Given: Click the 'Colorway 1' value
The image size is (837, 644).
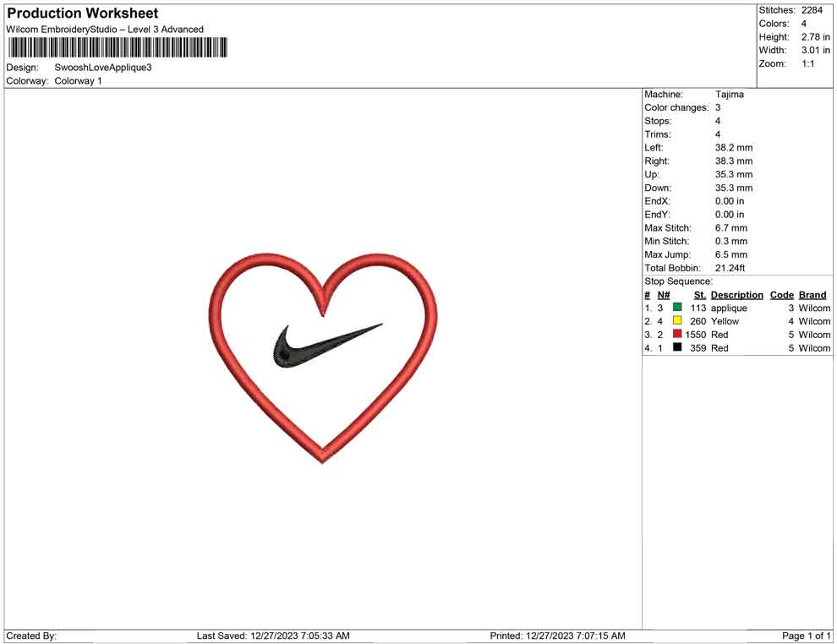Looking at the screenshot, I should (x=78, y=81).
